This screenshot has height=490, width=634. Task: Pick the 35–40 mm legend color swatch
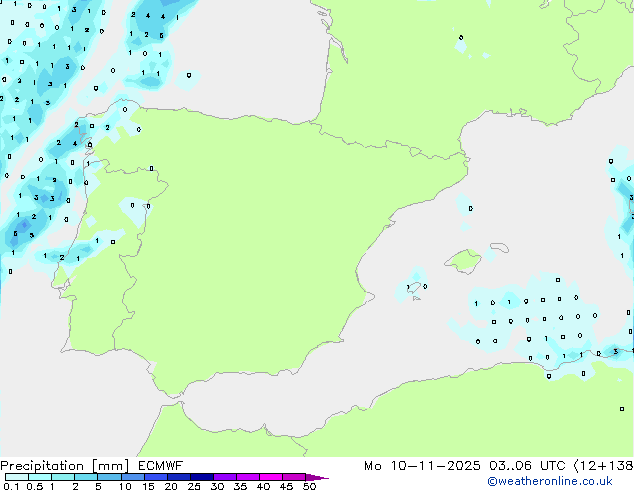(247, 477)
